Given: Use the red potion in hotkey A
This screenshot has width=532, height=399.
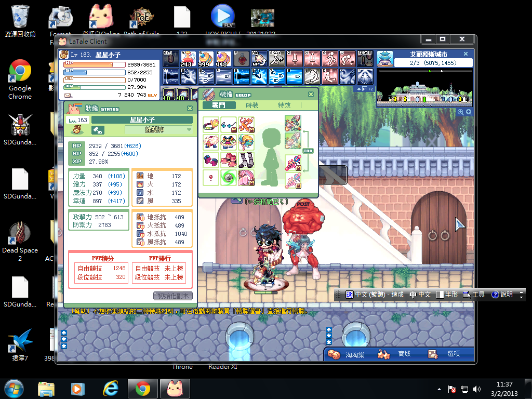Looking at the screenshot, I should (x=188, y=59).
